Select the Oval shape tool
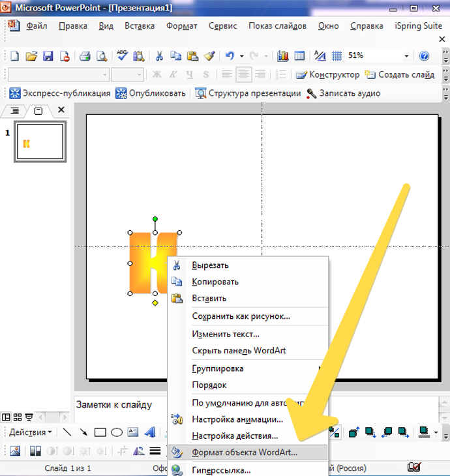The image size is (450, 476). (117, 432)
